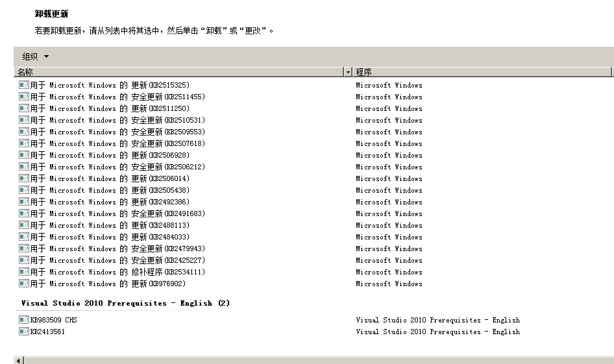This screenshot has height=364, width=614.
Task: Select the security update row text KB2511455
Action: click(x=118, y=97)
